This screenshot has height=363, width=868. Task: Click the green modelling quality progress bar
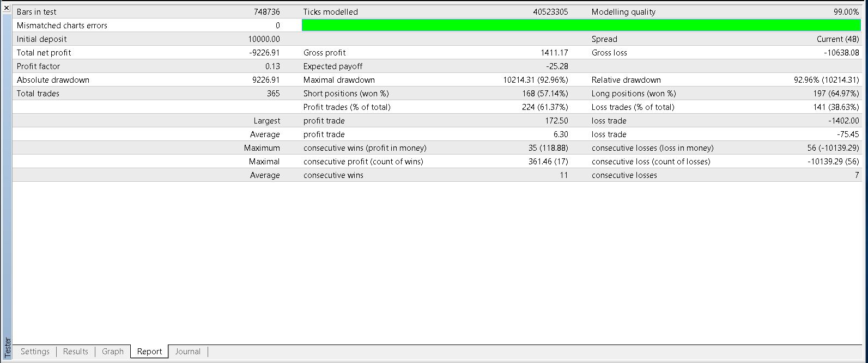(581, 25)
